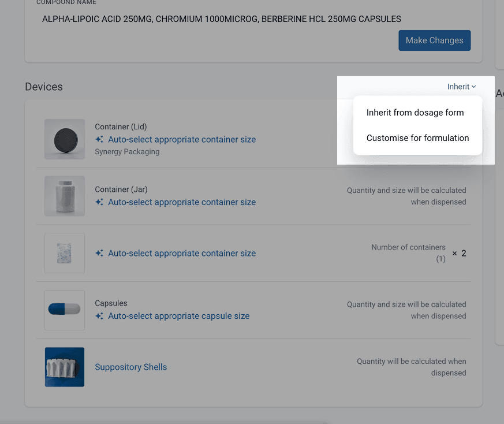Click the 'Container (Jar)' label

pyautogui.click(x=121, y=189)
